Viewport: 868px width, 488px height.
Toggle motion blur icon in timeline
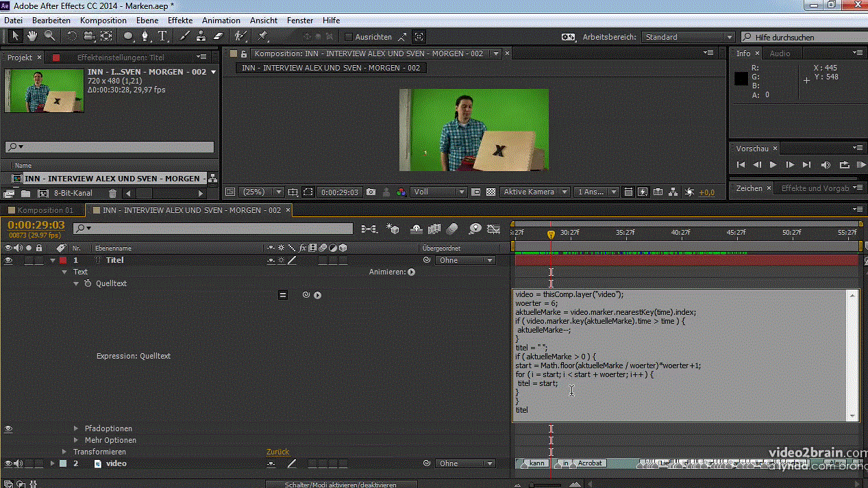(452, 229)
